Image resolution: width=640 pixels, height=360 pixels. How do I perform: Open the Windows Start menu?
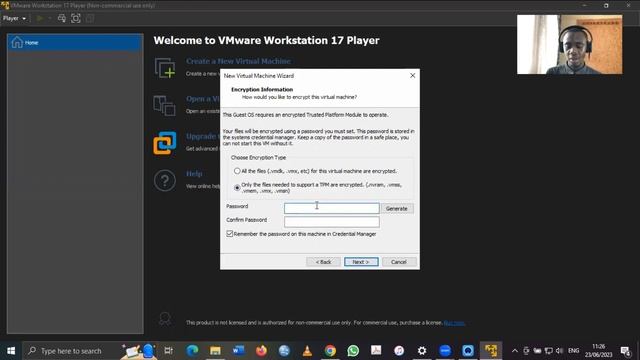(11, 351)
